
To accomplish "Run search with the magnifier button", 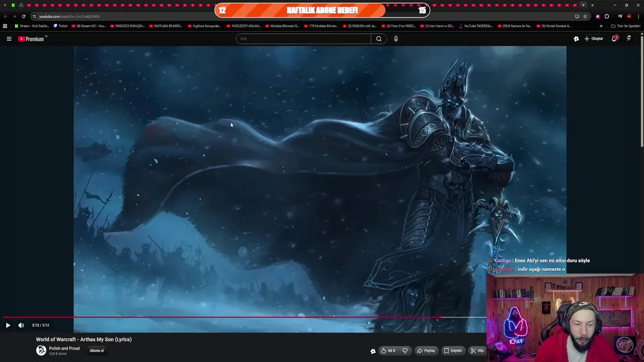I will pos(379,39).
